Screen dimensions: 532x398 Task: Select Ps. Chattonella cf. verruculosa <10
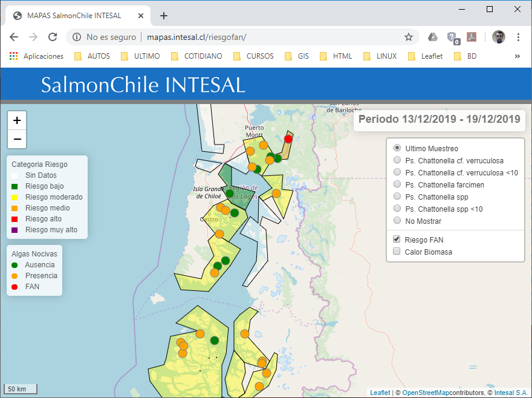(x=397, y=172)
